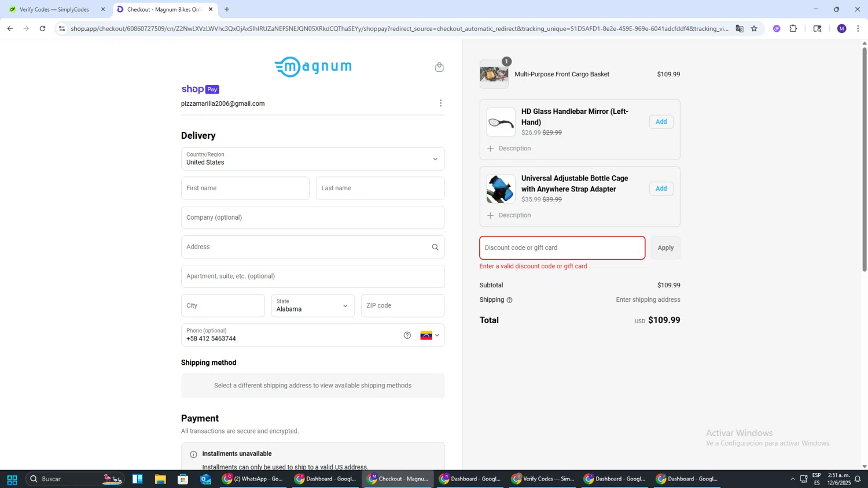Click the phone number help icon

(x=407, y=335)
